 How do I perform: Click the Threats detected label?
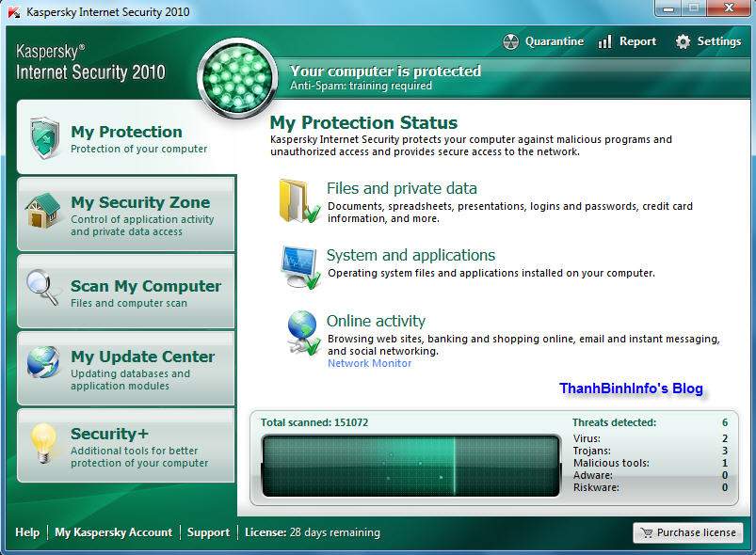coord(614,422)
